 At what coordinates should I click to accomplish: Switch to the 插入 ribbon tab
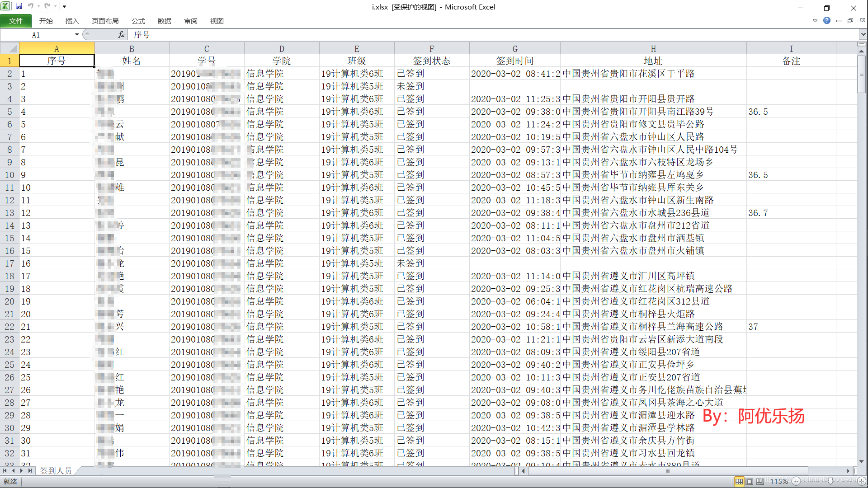72,21
